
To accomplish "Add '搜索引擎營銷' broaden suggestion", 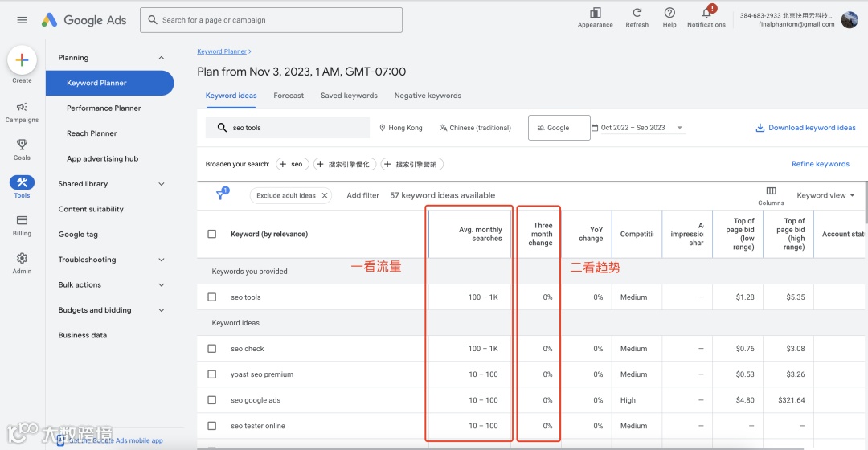I will point(411,165).
